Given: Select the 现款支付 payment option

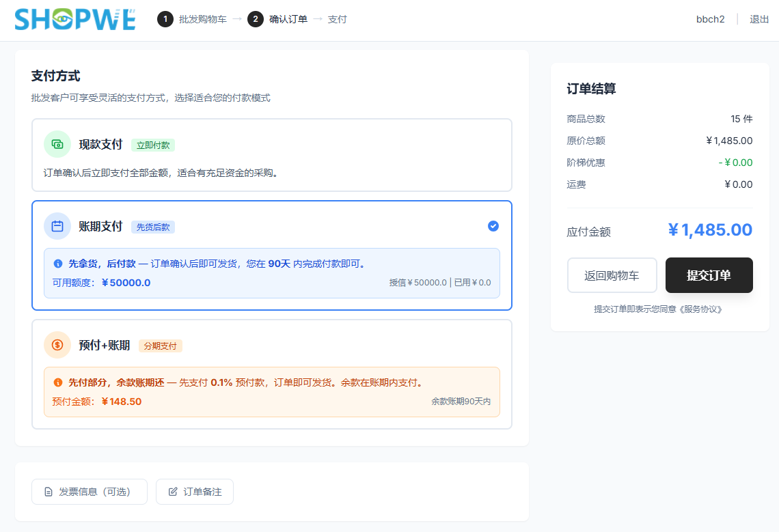Looking at the screenshot, I should click(272, 155).
